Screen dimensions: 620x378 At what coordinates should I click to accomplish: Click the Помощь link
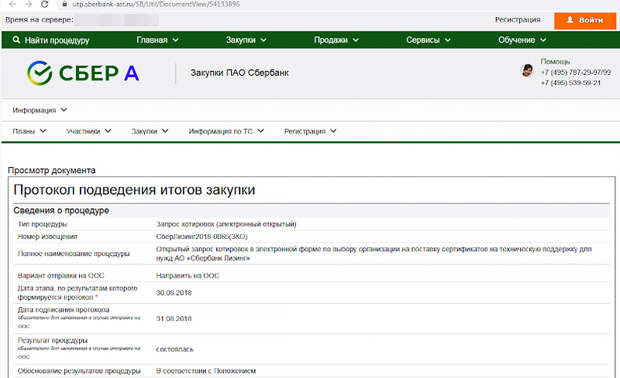click(x=555, y=62)
